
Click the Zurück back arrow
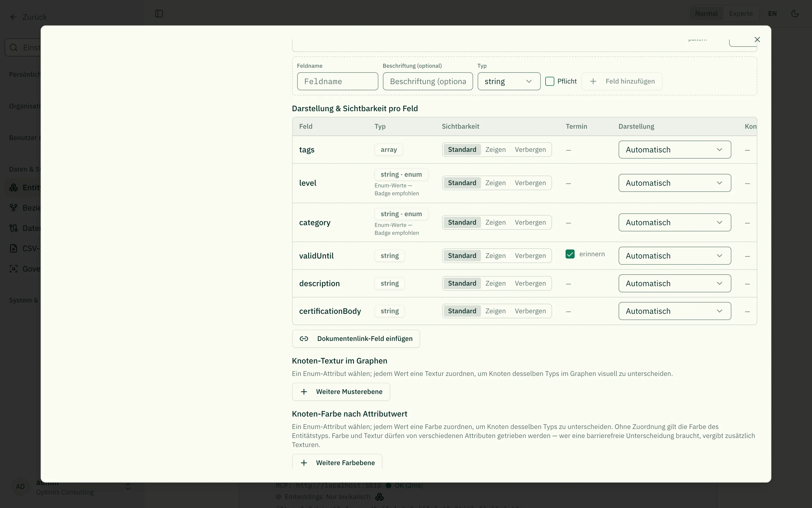point(14,17)
